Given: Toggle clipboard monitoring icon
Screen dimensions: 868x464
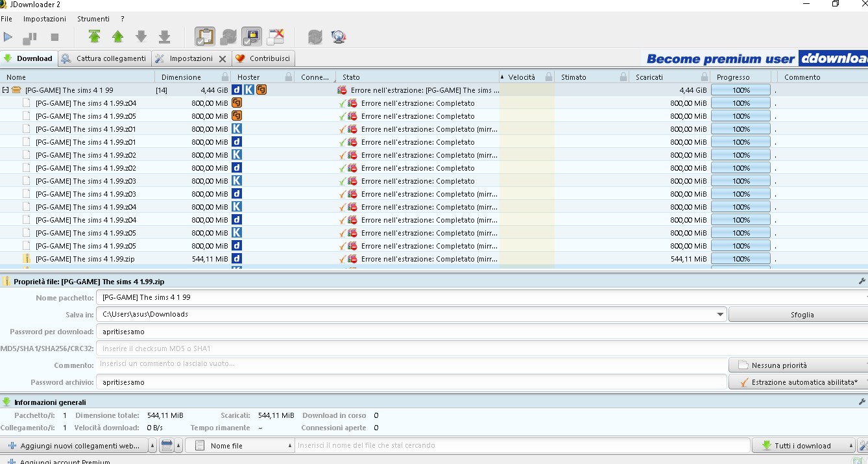Looking at the screenshot, I should click(x=205, y=36).
